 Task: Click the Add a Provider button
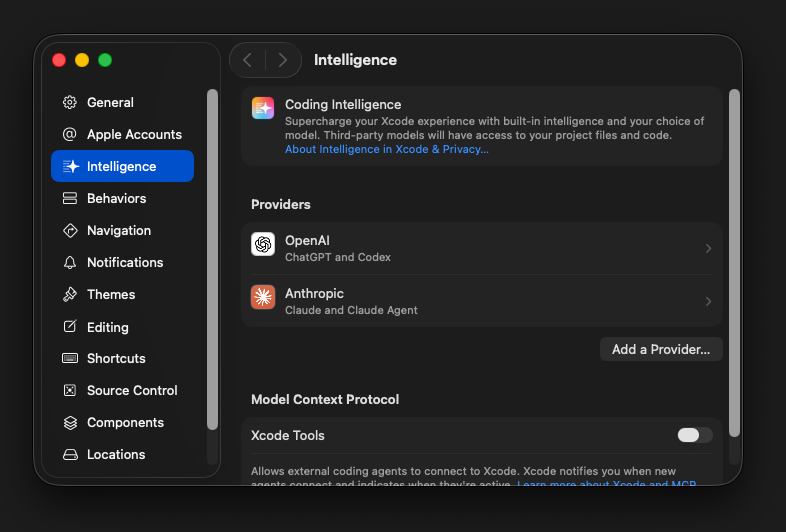661,349
